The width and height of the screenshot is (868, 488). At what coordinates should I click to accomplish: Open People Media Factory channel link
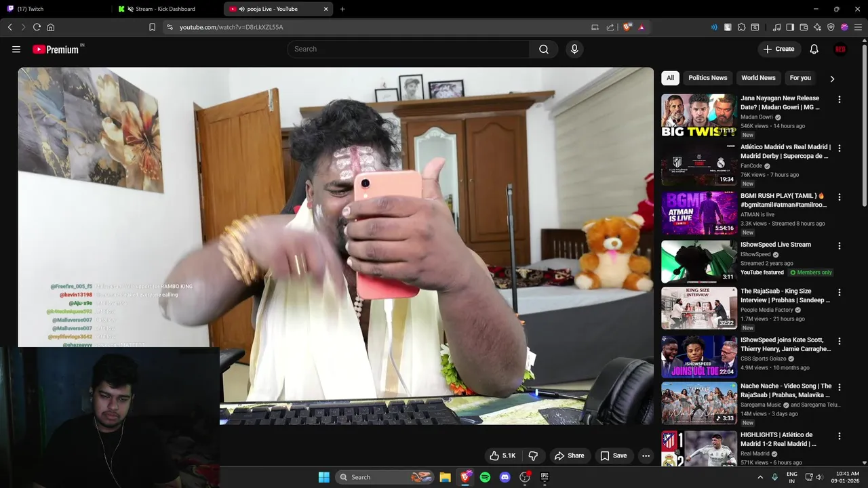point(767,310)
